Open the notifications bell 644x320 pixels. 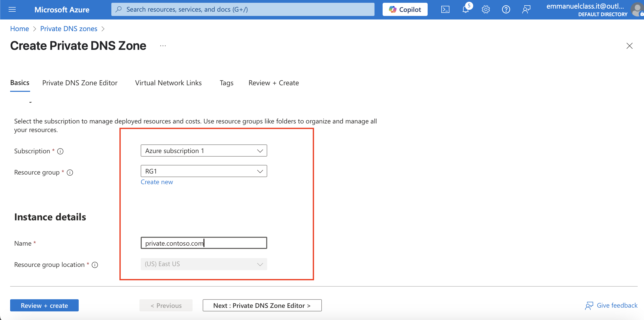pos(466,10)
